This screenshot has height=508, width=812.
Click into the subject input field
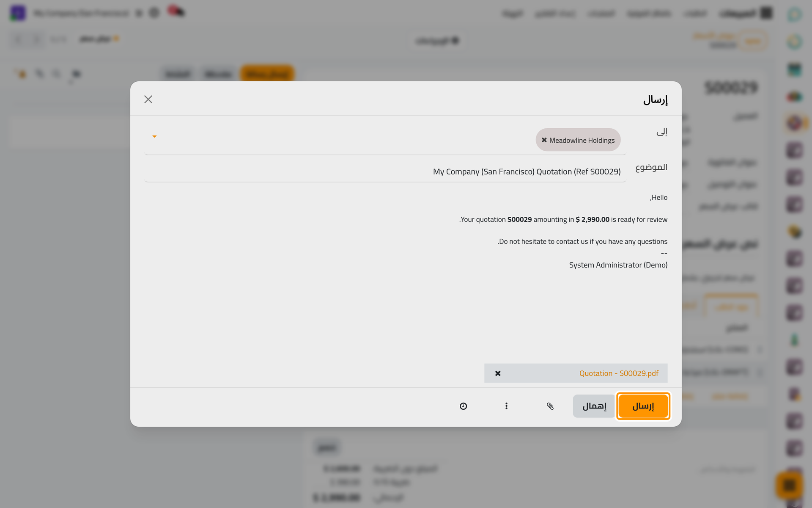[385, 171]
